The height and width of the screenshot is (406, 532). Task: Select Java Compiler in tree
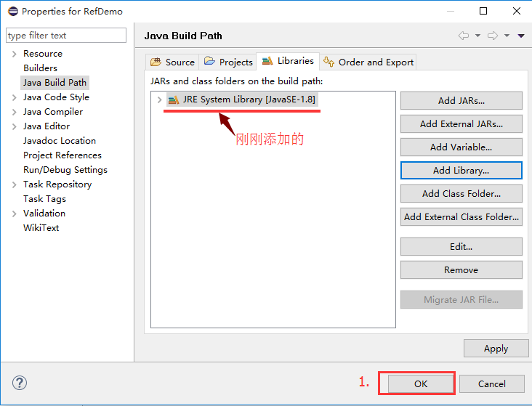[x=53, y=112]
